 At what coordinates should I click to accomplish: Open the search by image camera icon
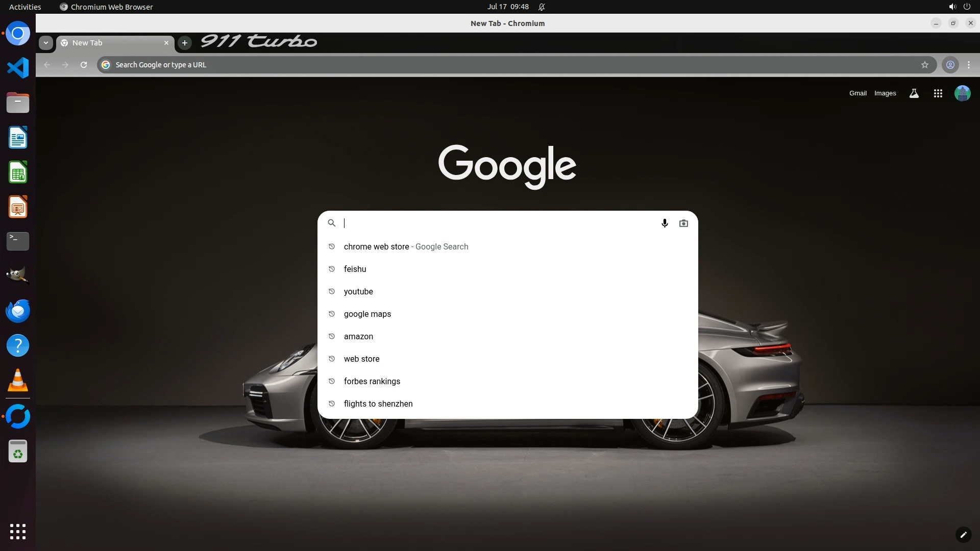pyautogui.click(x=683, y=223)
